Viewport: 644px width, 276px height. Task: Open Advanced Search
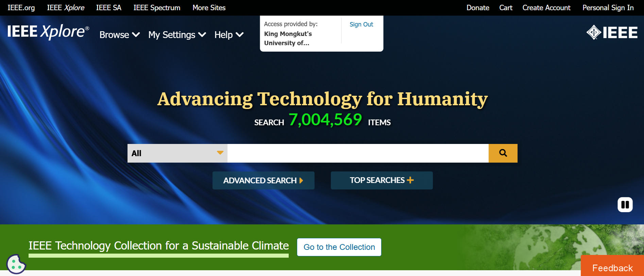click(263, 180)
